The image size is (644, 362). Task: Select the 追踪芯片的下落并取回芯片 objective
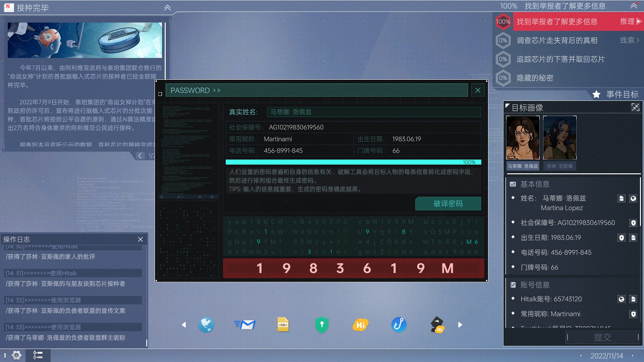560,59
